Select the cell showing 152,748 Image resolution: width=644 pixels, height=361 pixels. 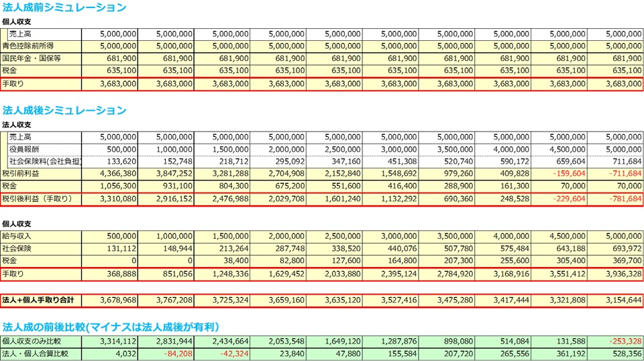click(166, 162)
